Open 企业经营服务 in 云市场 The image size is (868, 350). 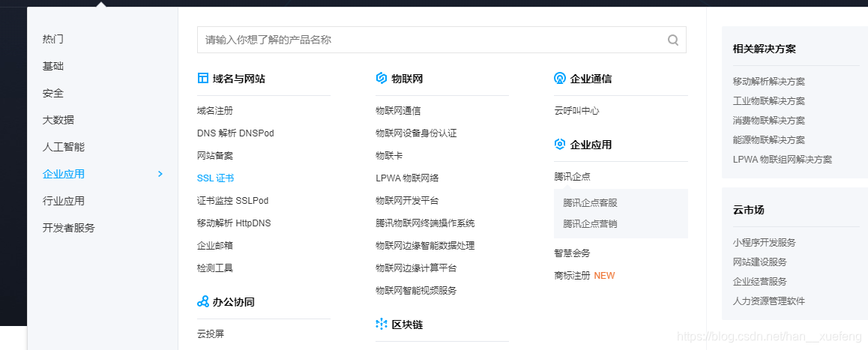760,281
